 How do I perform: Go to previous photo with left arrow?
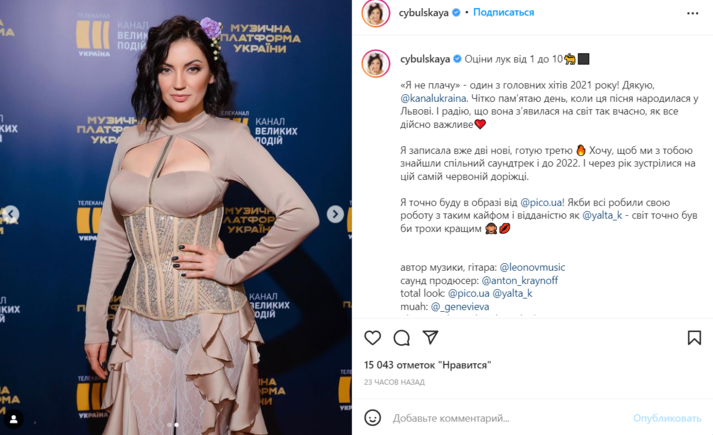click(10, 214)
